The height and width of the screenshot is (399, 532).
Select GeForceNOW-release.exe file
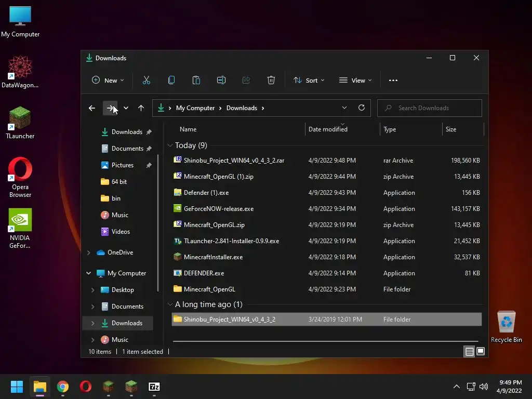point(327,209)
